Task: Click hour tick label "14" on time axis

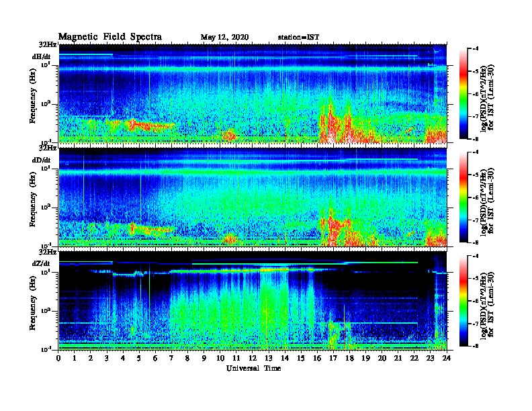Action: click(x=285, y=359)
